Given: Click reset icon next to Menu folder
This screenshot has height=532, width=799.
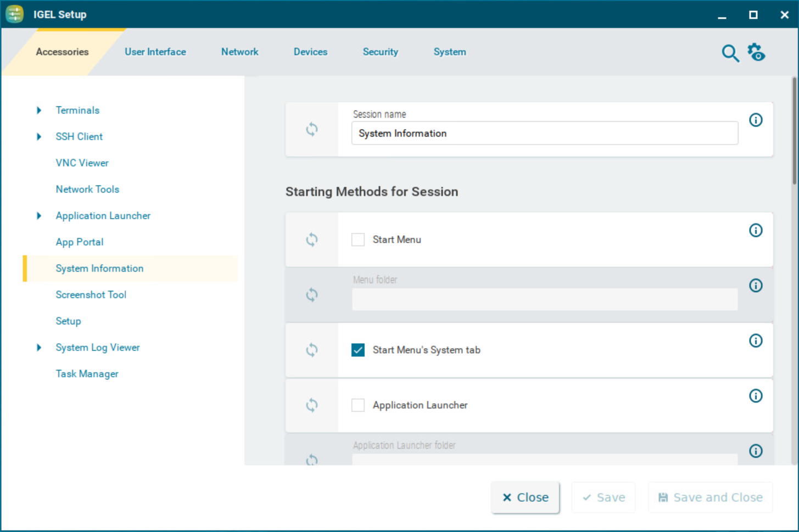Looking at the screenshot, I should [311, 295].
